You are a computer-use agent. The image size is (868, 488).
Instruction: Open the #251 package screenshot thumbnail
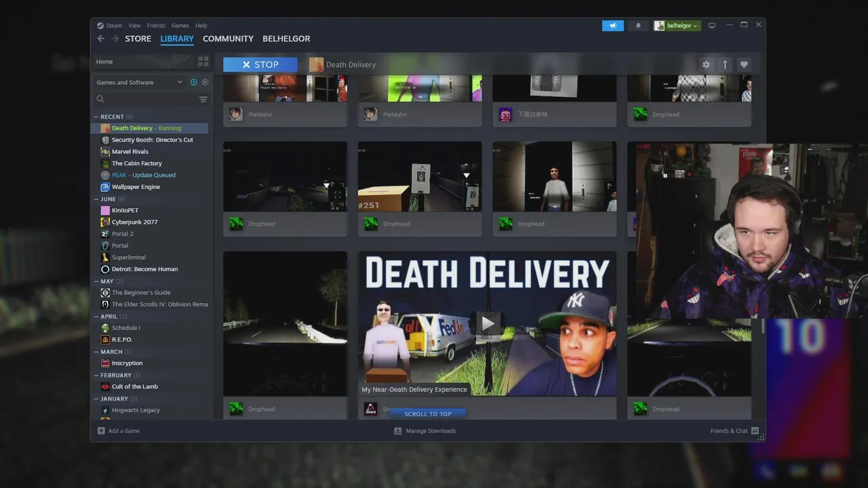pos(420,176)
